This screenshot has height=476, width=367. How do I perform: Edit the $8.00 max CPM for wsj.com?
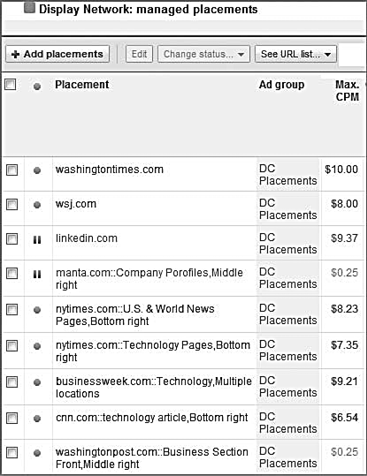point(344,204)
